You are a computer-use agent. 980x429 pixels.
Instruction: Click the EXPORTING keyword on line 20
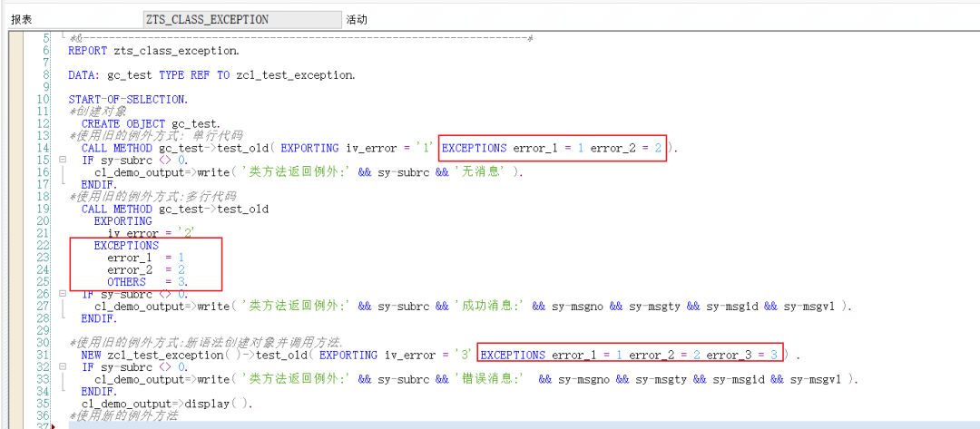(123, 221)
